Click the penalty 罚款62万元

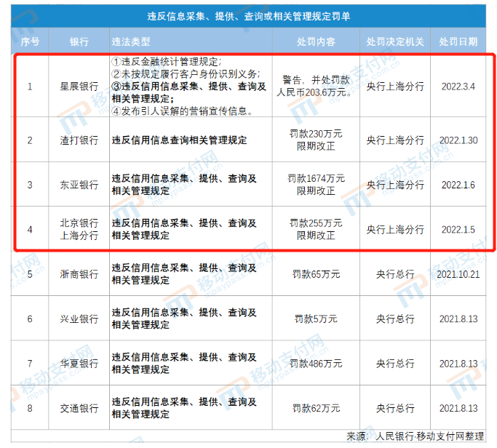click(316, 408)
